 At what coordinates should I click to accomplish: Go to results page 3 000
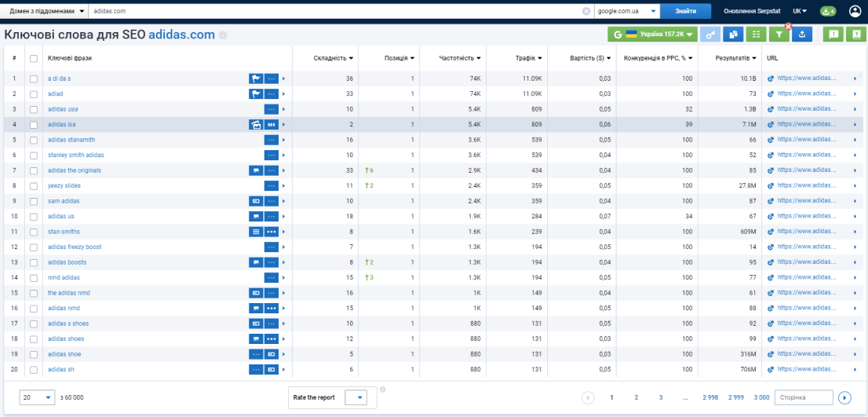pos(761,397)
